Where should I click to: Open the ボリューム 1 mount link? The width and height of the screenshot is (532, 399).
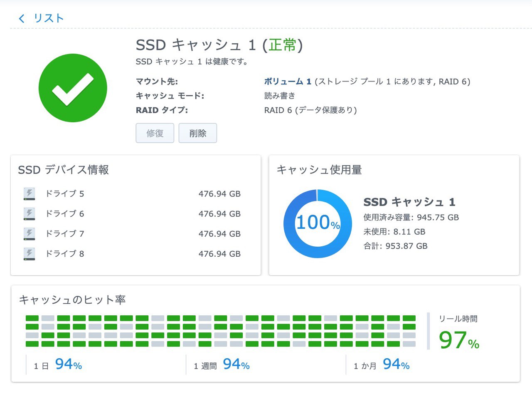(x=288, y=82)
